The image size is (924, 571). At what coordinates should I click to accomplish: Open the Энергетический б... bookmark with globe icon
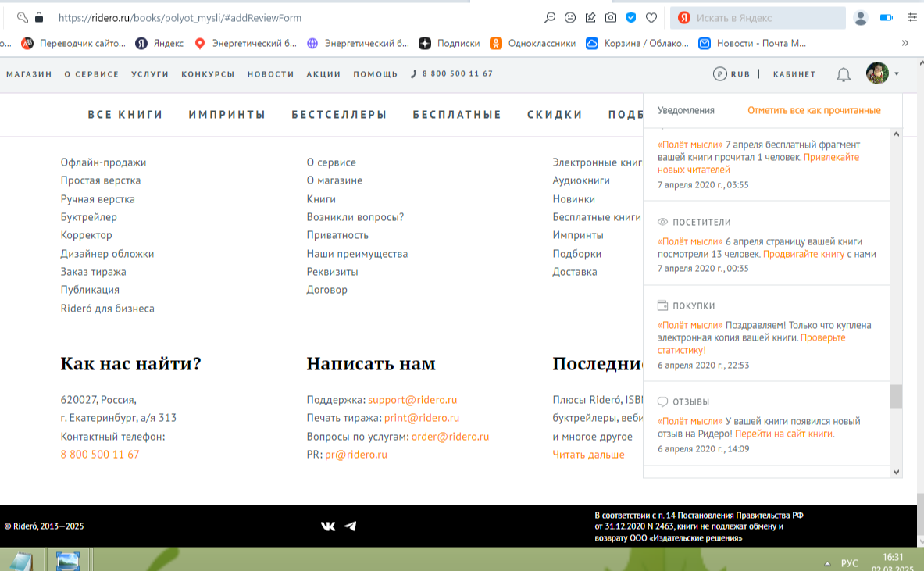coord(358,43)
